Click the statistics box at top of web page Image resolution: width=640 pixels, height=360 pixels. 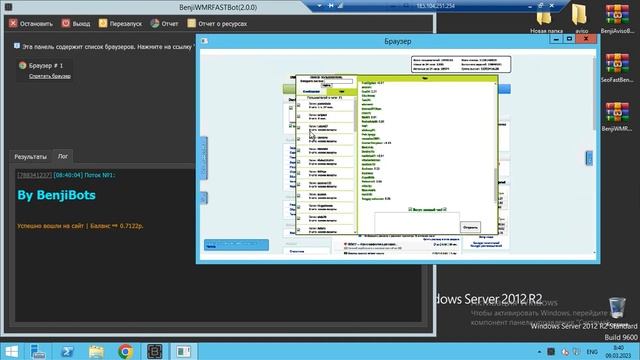[x=461, y=64]
